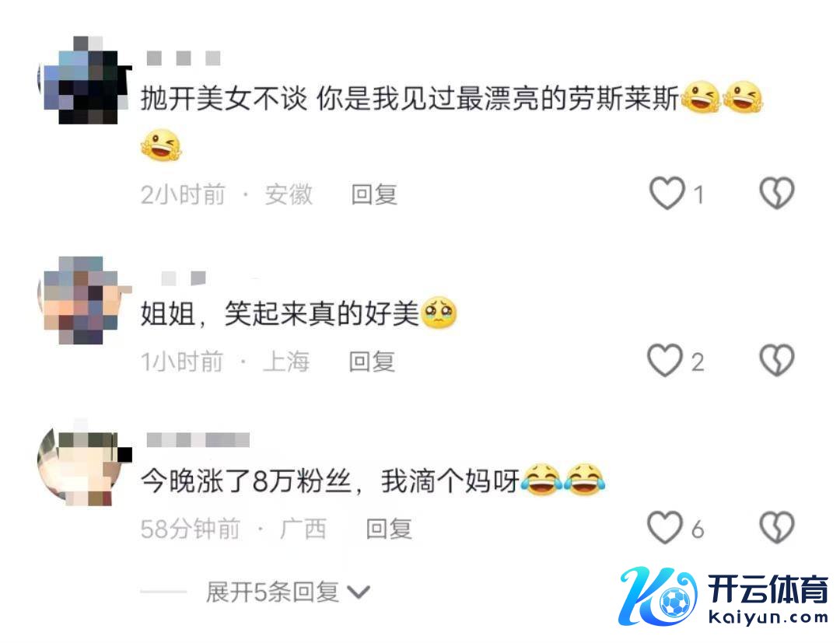Dislike the 广西 comment with broken heart
This screenshot has height=643, width=840.
tap(777, 528)
